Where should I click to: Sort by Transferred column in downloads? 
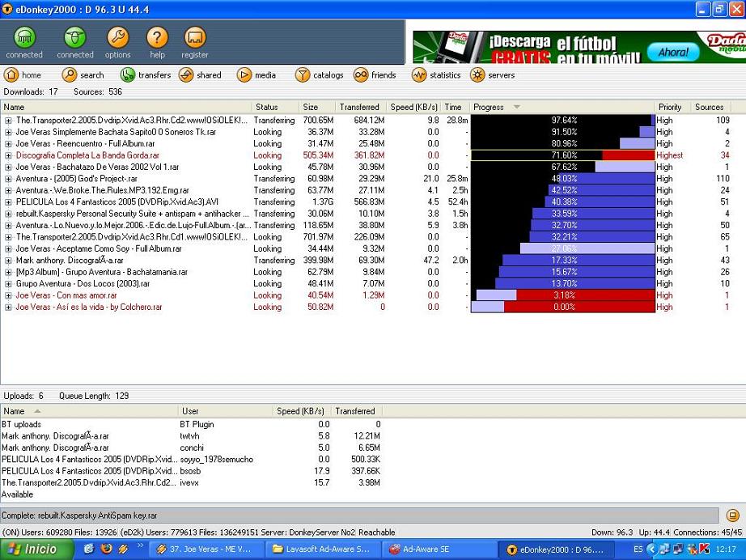(x=361, y=107)
